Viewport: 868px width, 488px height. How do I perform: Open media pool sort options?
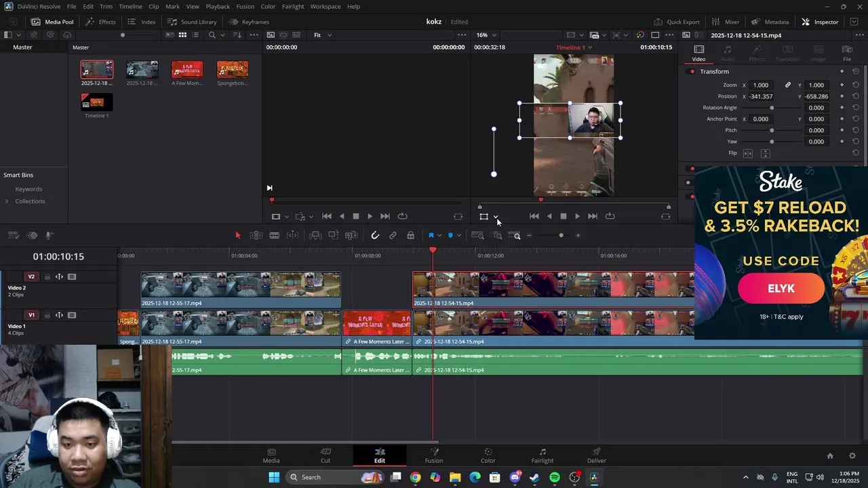[x=237, y=35]
